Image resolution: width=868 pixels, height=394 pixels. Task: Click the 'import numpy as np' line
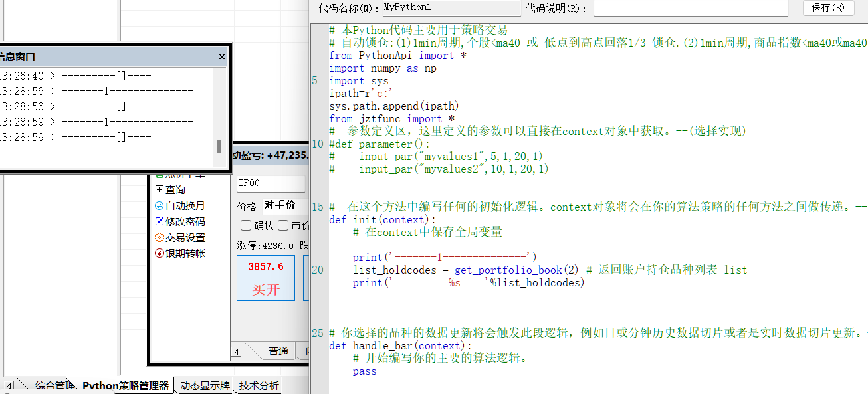click(x=383, y=68)
